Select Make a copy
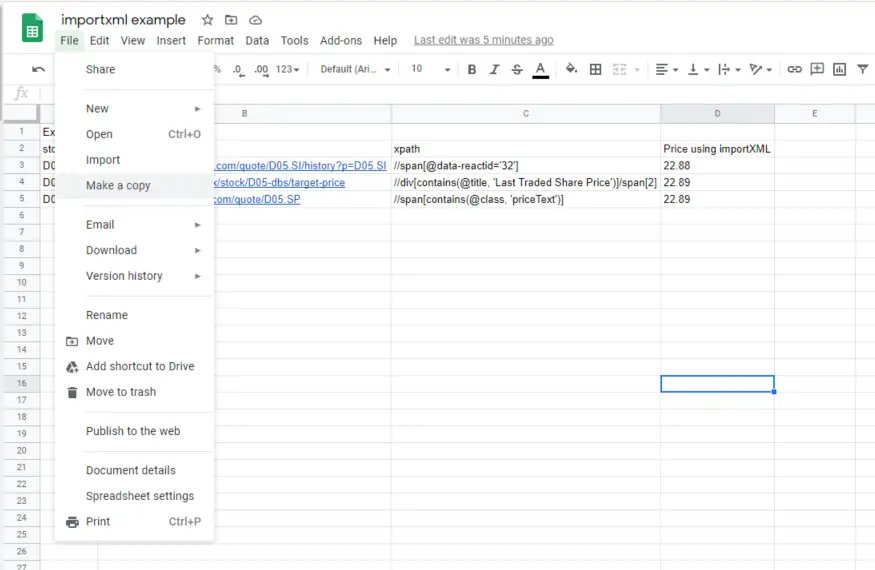The width and height of the screenshot is (875, 570). point(134,186)
